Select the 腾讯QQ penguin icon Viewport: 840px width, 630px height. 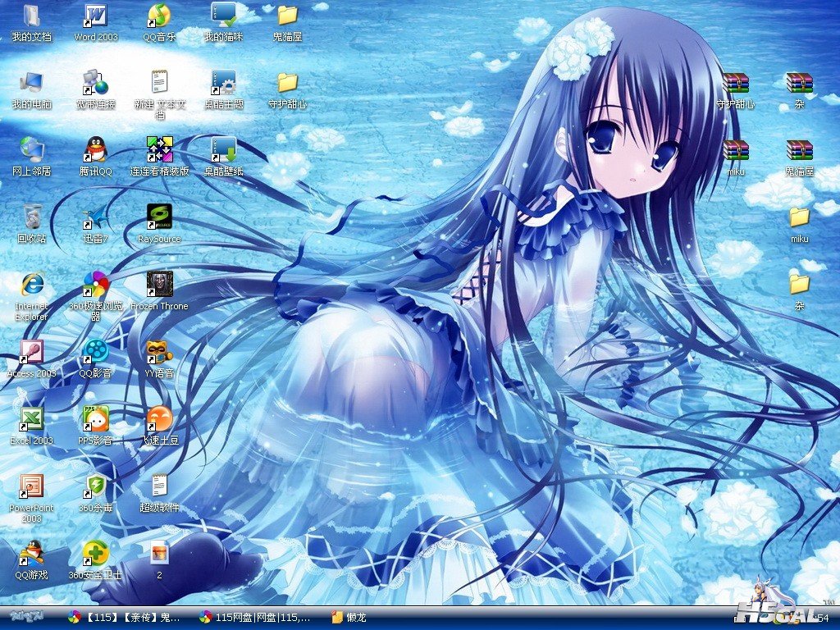click(x=96, y=150)
